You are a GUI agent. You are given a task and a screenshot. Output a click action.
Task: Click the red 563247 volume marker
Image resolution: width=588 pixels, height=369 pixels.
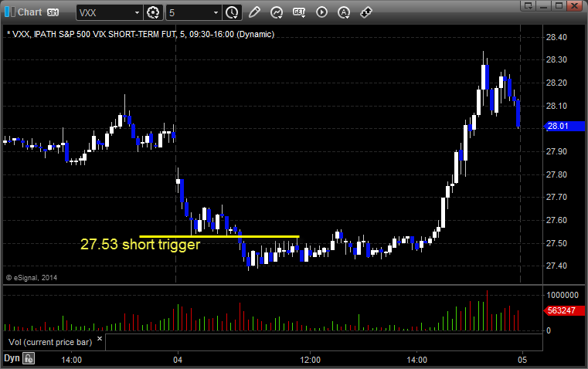click(x=564, y=310)
